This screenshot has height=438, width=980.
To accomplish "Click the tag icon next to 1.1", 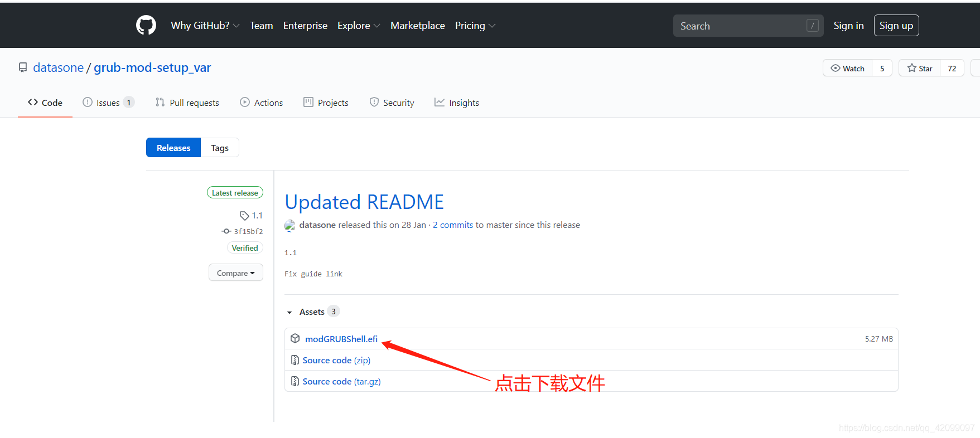I will (244, 216).
